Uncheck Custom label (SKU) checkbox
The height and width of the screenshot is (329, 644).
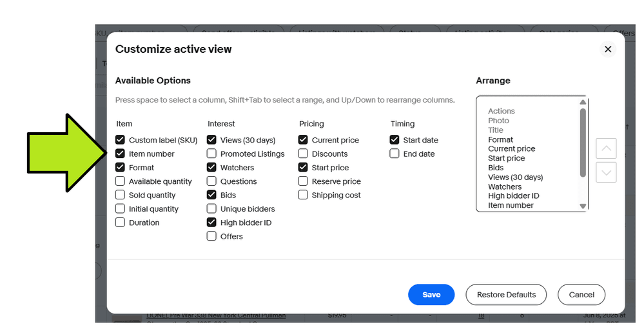[120, 140]
